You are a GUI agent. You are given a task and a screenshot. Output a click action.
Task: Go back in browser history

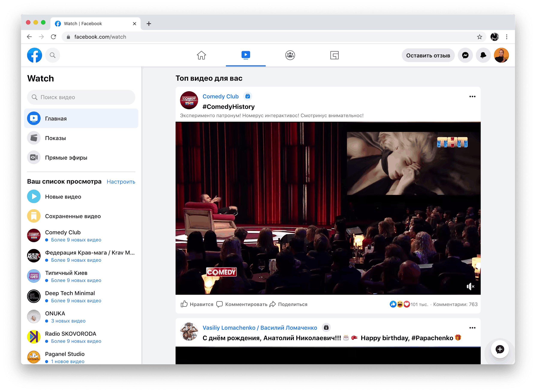tap(29, 37)
